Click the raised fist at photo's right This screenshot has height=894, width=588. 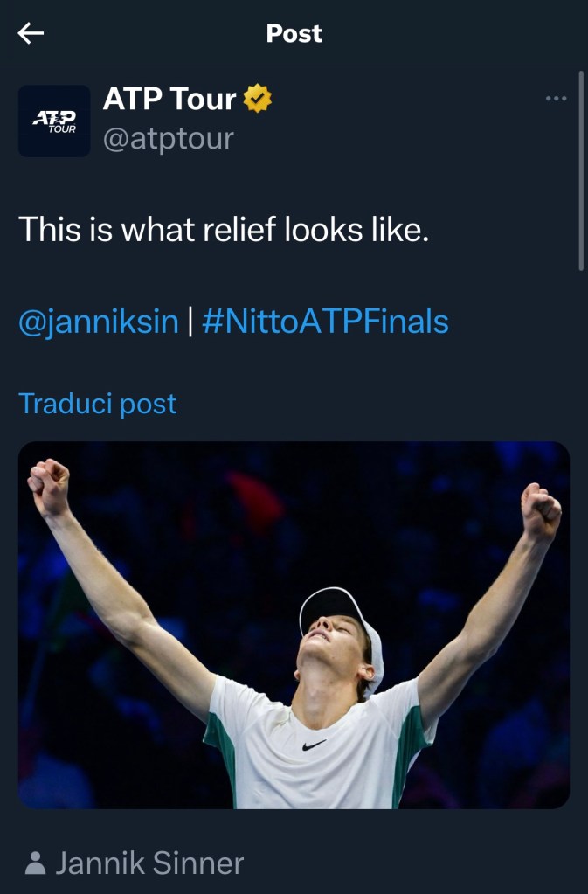pyautogui.click(x=540, y=510)
